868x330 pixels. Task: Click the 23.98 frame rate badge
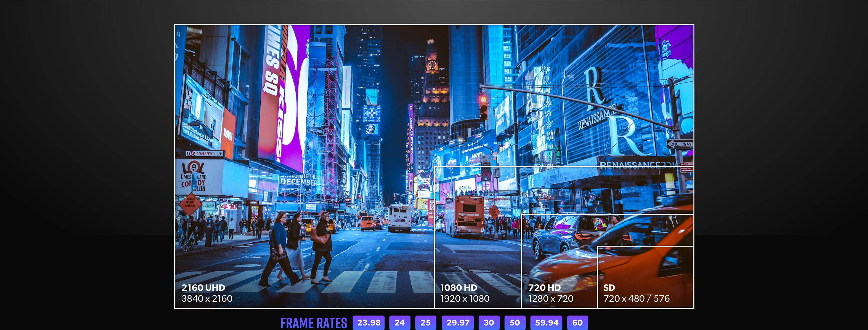369,322
